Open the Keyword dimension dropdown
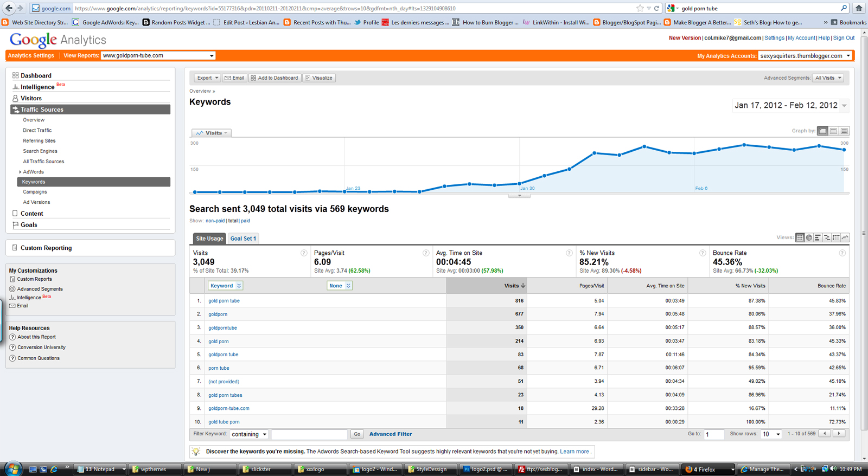 pos(226,286)
